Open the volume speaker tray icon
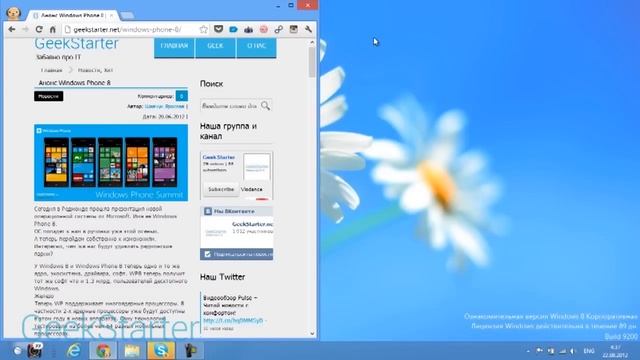The image size is (640, 360). [573, 351]
